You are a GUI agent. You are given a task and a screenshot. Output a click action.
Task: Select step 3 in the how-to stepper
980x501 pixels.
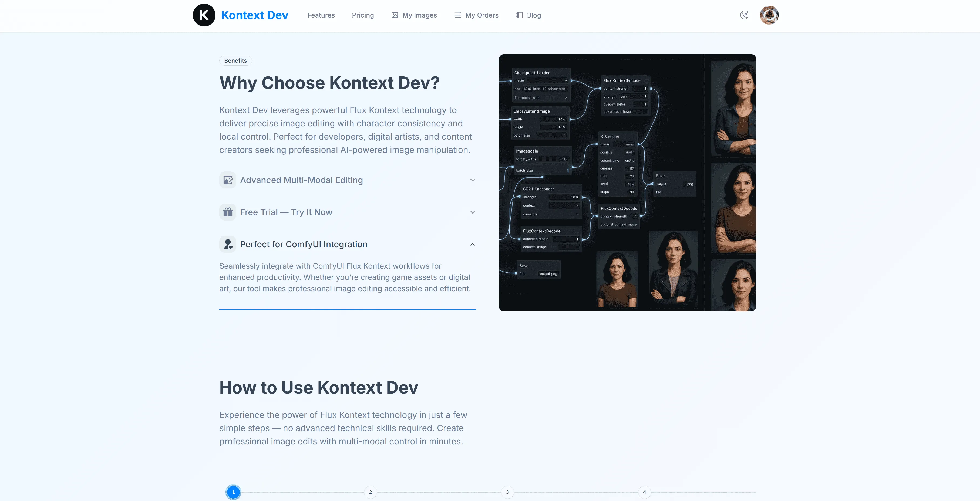point(507,492)
